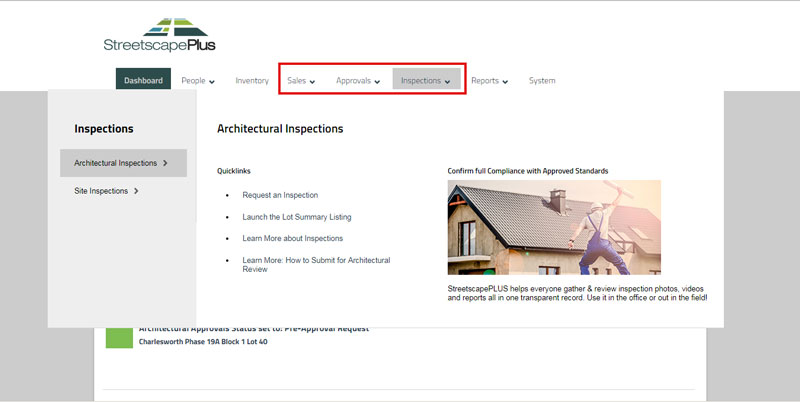Click Learn More about Inspections link
The image size is (800, 402).
(x=293, y=238)
